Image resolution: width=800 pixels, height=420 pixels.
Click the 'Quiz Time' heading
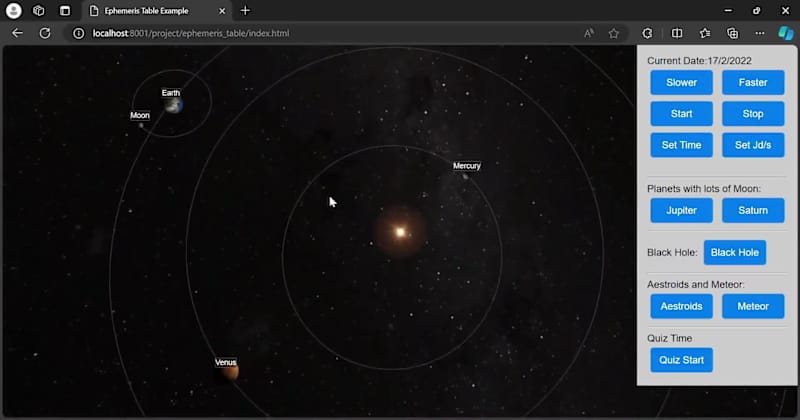669,338
